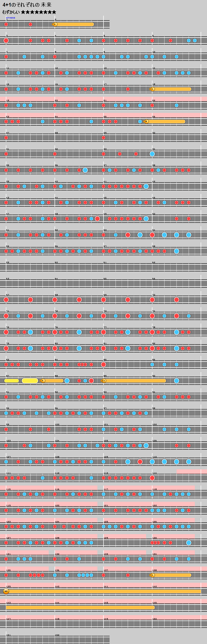Click the song title 4+1のそれぞれの未来
Viewport: 207px width, 644px height.
pos(27,5)
